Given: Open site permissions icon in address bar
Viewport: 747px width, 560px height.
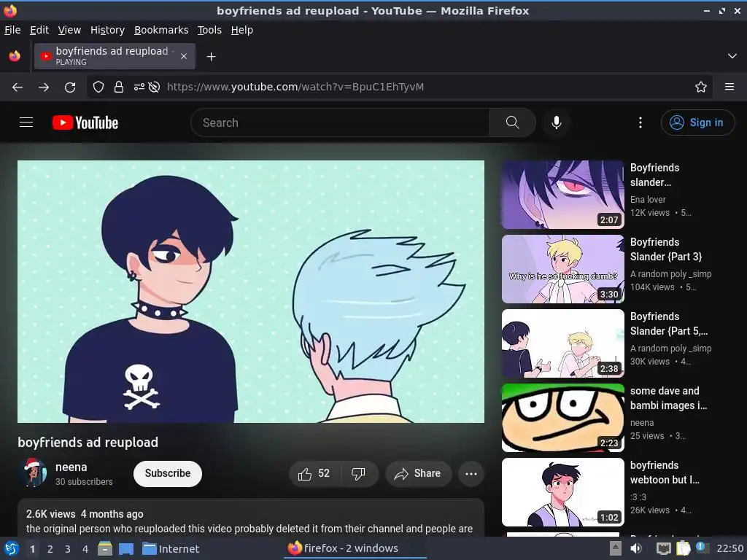Looking at the screenshot, I should point(139,87).
